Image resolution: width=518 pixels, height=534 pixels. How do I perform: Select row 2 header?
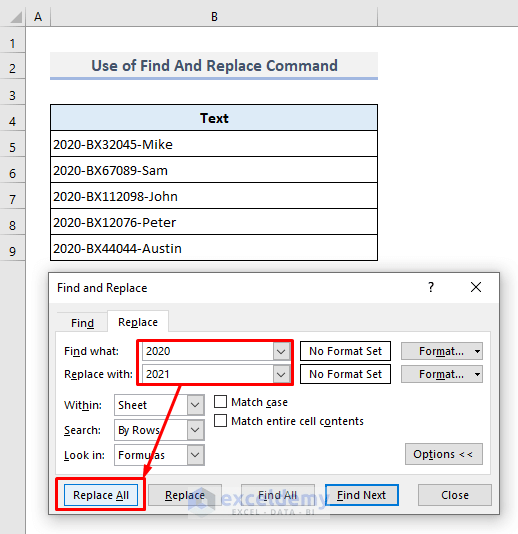(13, 66)
